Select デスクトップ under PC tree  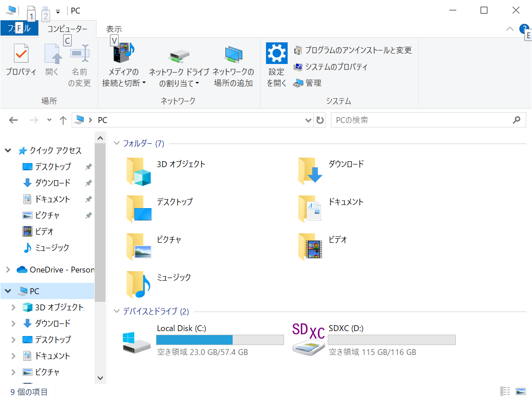point(47,339)
